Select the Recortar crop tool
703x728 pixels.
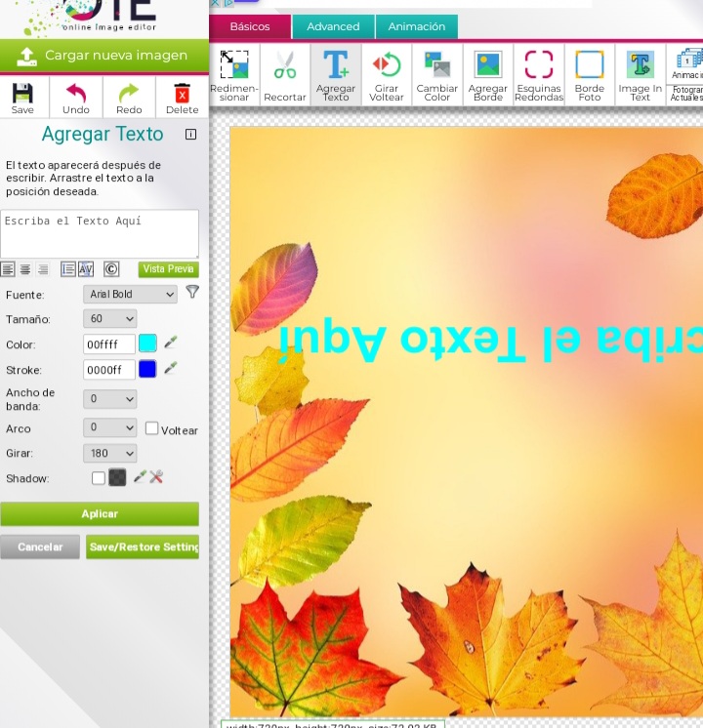click(x=285, y=74)
